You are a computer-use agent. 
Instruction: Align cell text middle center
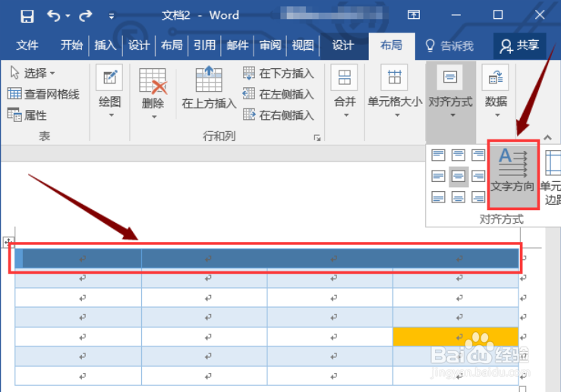coord(459,176)
